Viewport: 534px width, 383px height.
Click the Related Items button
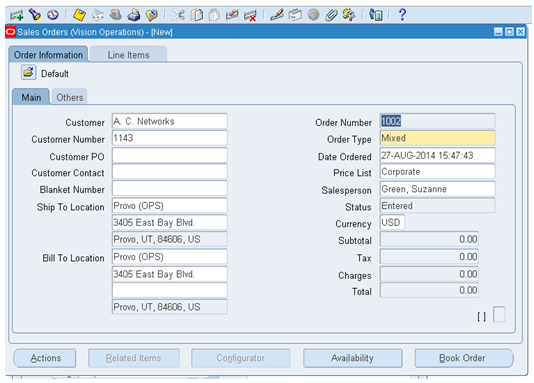pyautogui.click(x=134, y=358)
